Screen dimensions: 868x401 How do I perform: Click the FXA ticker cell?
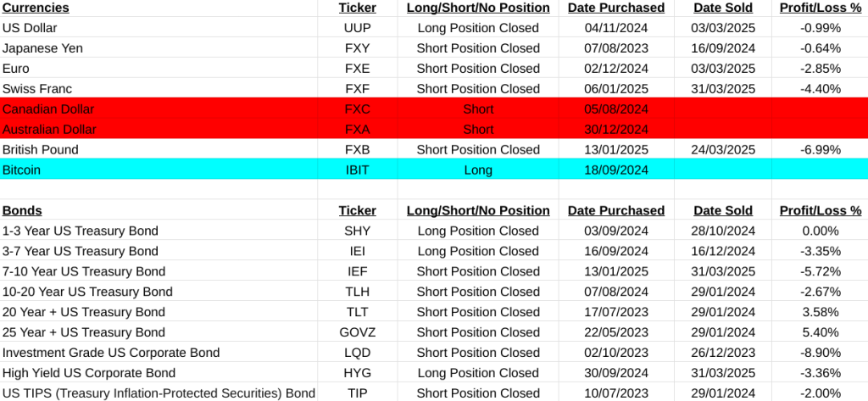357,130
